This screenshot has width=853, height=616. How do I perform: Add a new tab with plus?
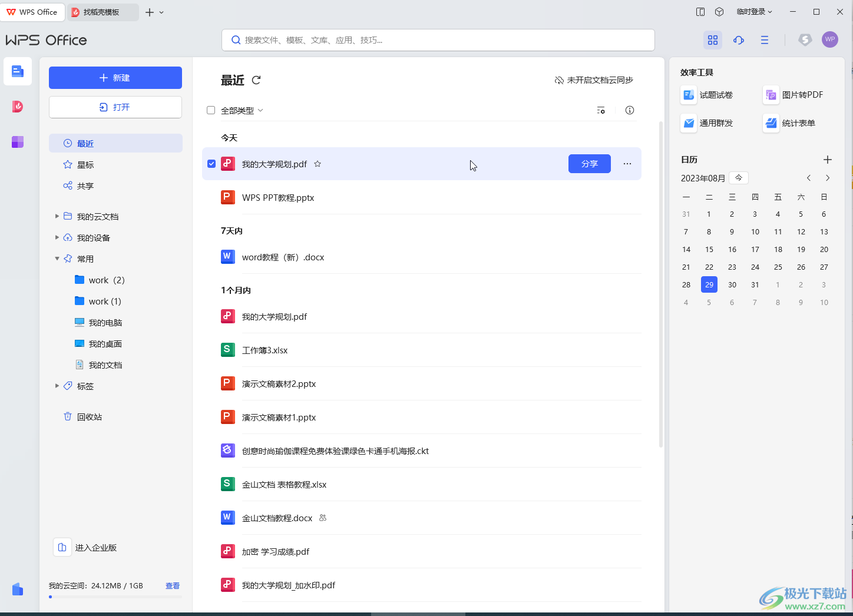pyautogui.click(x=150, y=12)
